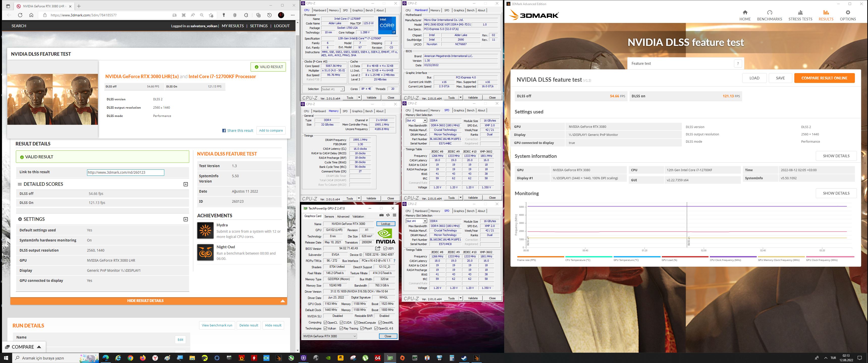This screenshot has width=868, height=363.
Task: Toggle the OpenCL checkbox in GPU-Z
Action: tap(325, 323)
